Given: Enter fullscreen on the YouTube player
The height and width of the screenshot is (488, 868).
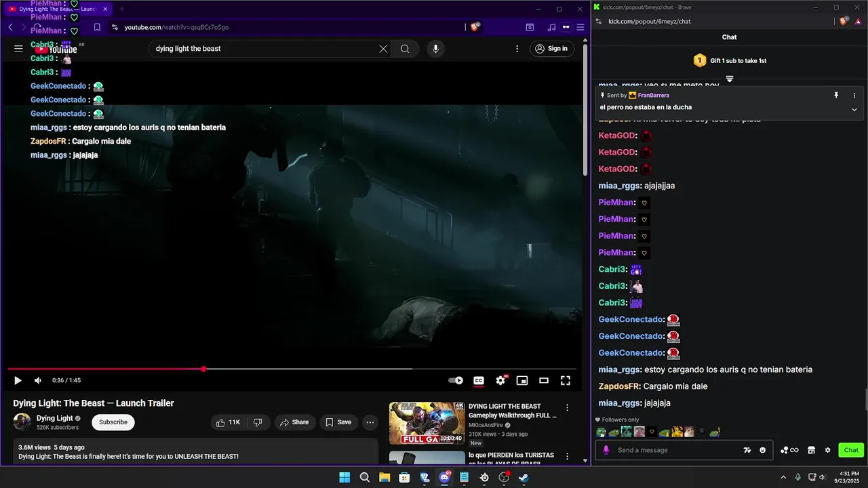Looking at the screenshot, I should tap(566, 381).
